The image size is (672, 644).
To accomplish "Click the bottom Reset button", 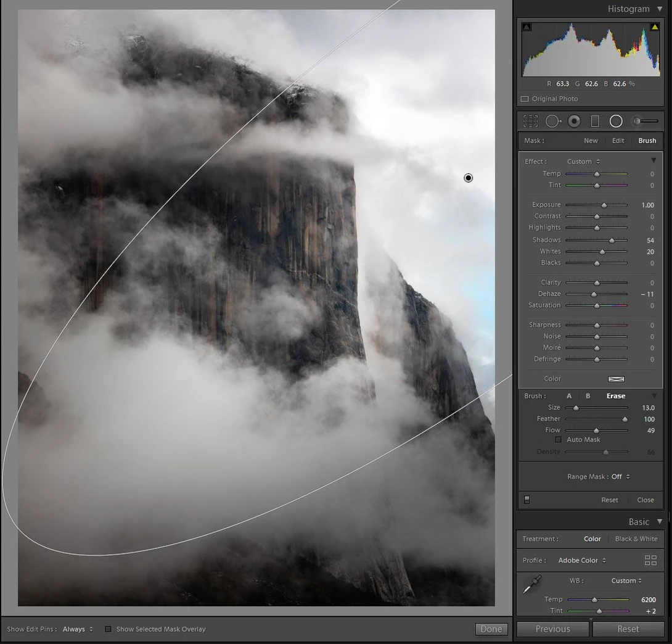I will tap(628, 629).
